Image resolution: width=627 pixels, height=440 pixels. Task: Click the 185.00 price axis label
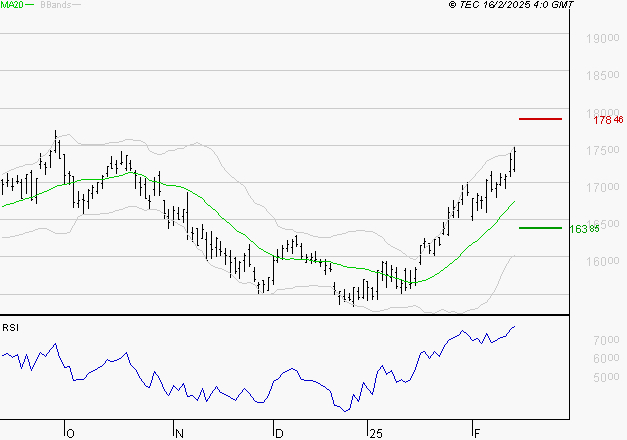pos(603,75)
